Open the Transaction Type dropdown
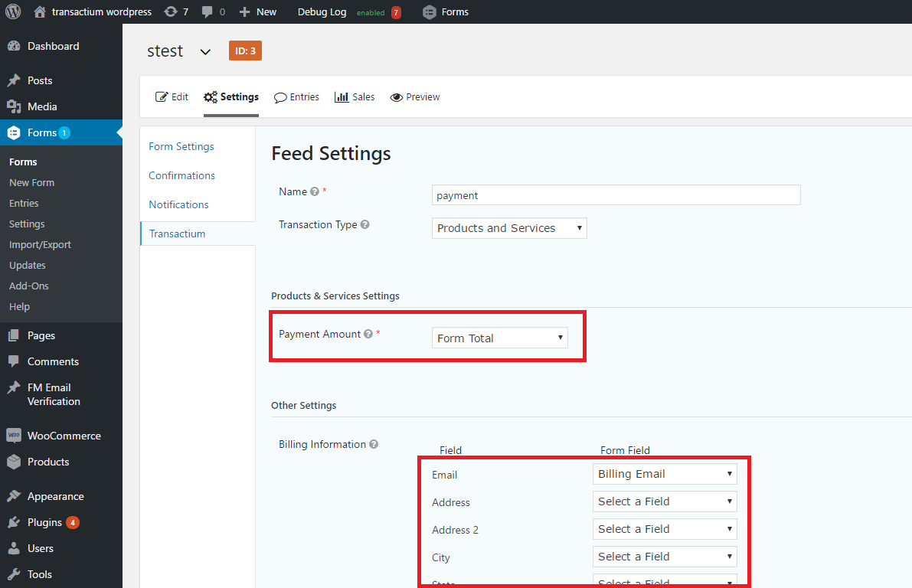Viewport: 912px width, 588px height. click(x=509, y=228)
